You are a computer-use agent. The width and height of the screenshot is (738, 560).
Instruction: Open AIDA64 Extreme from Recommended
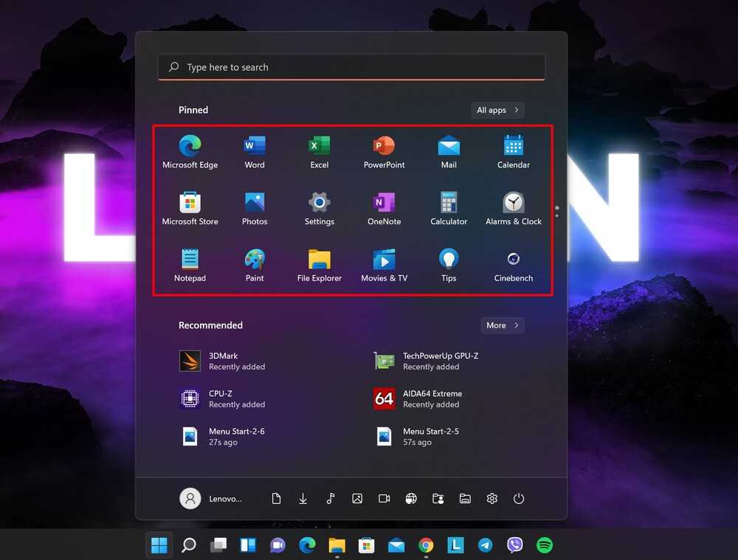pyautogui.click(x=431, y=398)
